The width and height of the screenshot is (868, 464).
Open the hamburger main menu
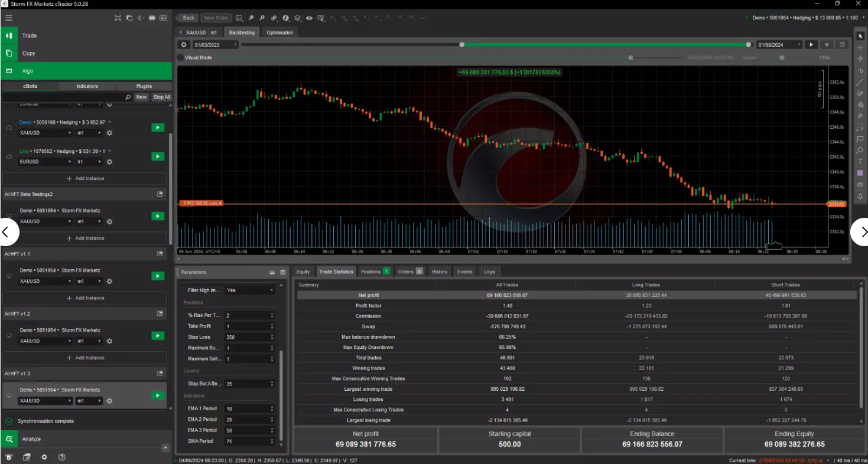[9, 18]
